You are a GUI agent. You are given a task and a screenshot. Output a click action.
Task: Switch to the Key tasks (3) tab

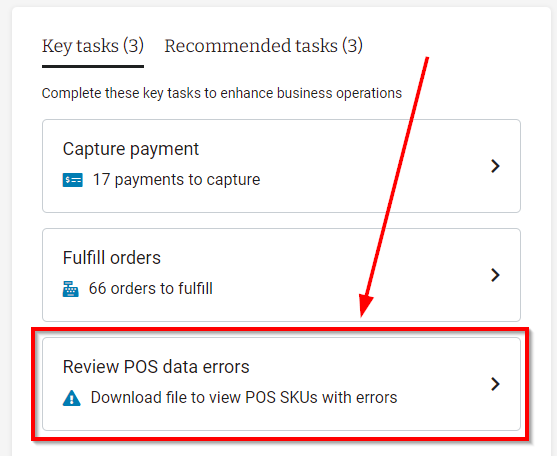click(93, 46)
